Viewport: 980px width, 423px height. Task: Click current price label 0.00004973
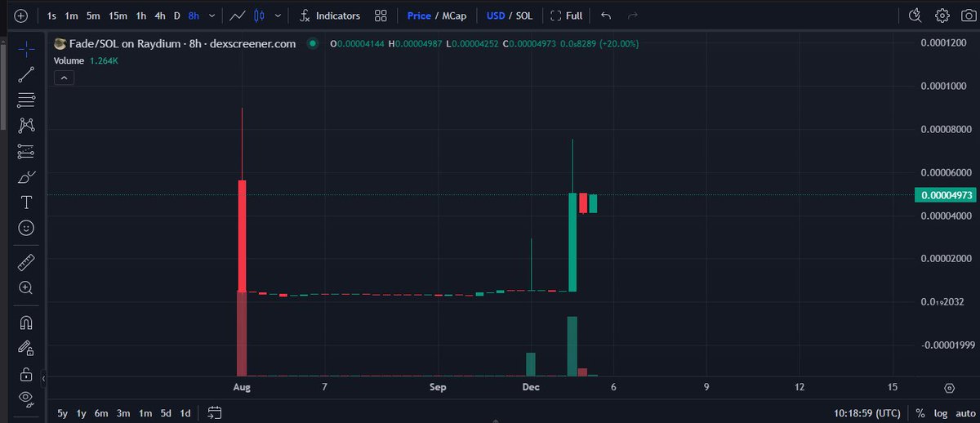946,195
